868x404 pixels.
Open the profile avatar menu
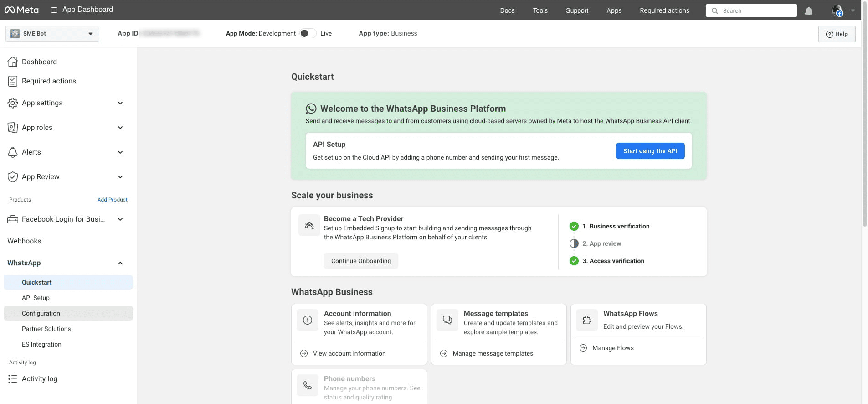tap(837, 10)
